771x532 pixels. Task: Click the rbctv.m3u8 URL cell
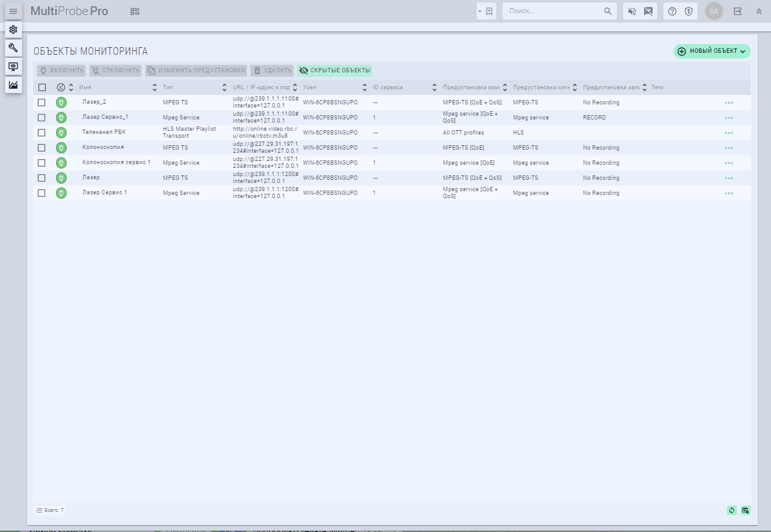pyautogui.click(x=265, y=133)
